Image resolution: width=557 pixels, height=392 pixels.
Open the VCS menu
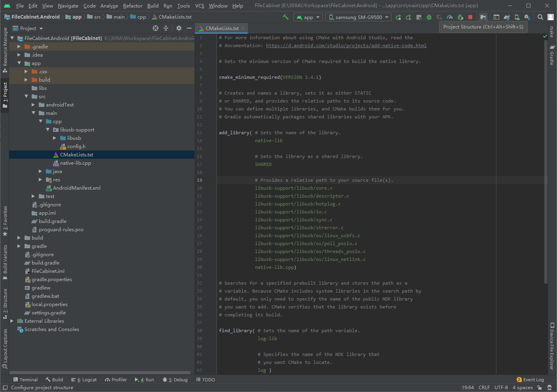click(x=199, y=6)
